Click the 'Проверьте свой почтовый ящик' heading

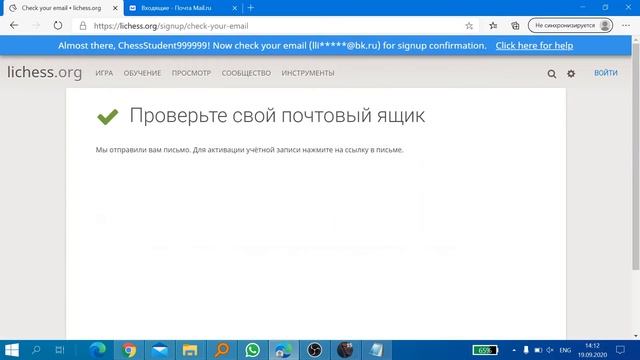277,115
